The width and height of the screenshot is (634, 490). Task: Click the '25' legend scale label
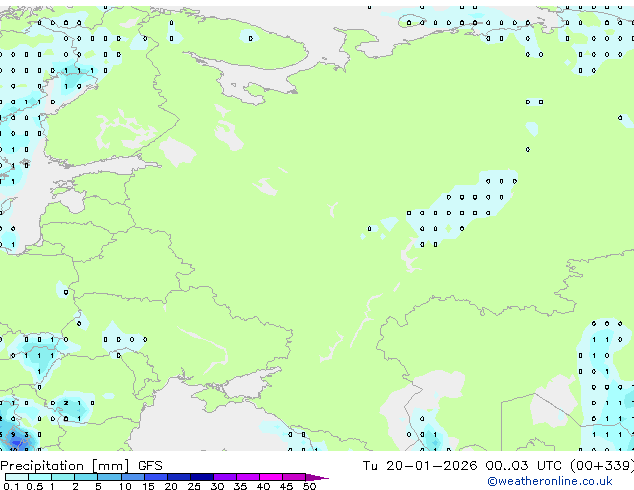click(x=194, y=486)
